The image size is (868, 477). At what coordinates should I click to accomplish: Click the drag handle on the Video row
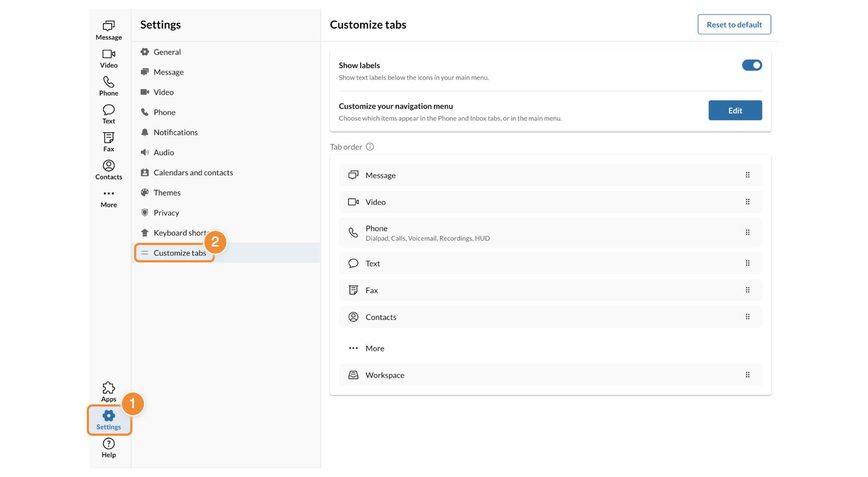pyautogui.click(x=747, y=202)
